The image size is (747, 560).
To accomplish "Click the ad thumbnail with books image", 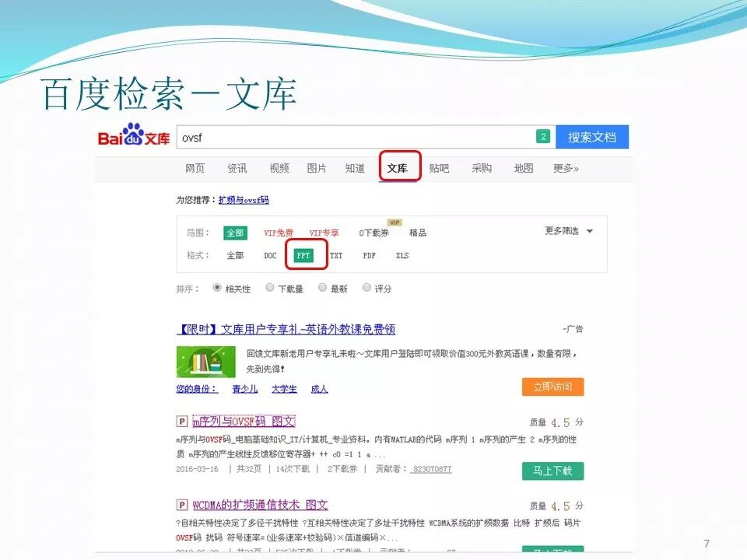I will click(x=205, y=362).
